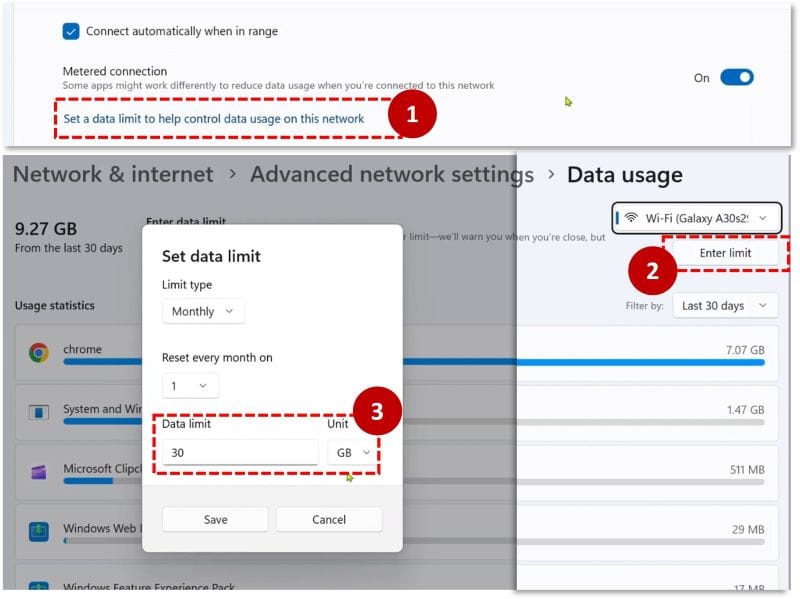Image resolution: width=800 pixels, height=599 pixels.
Task: Click the Microsoft Clipchamp icon
Action: pos(39,470)
